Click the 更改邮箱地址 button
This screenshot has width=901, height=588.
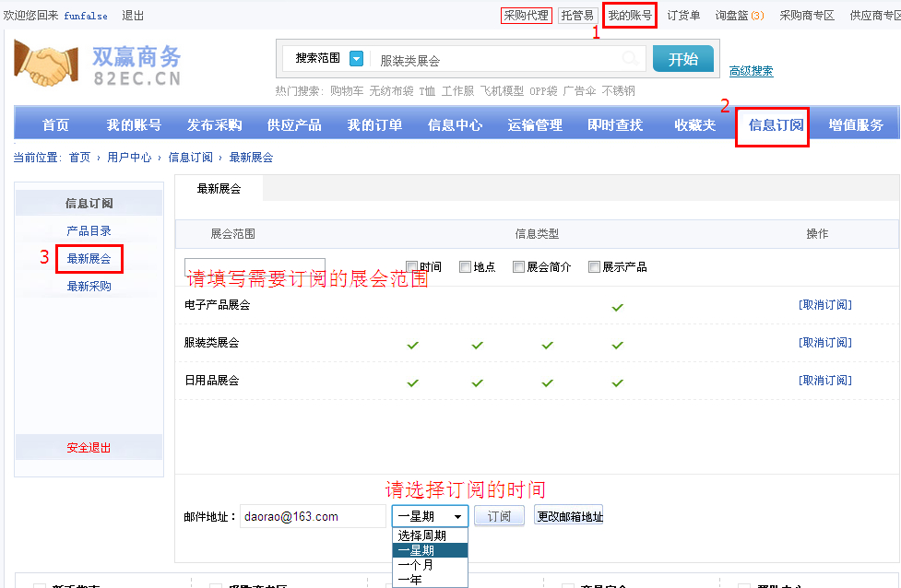tap(569, 517)
